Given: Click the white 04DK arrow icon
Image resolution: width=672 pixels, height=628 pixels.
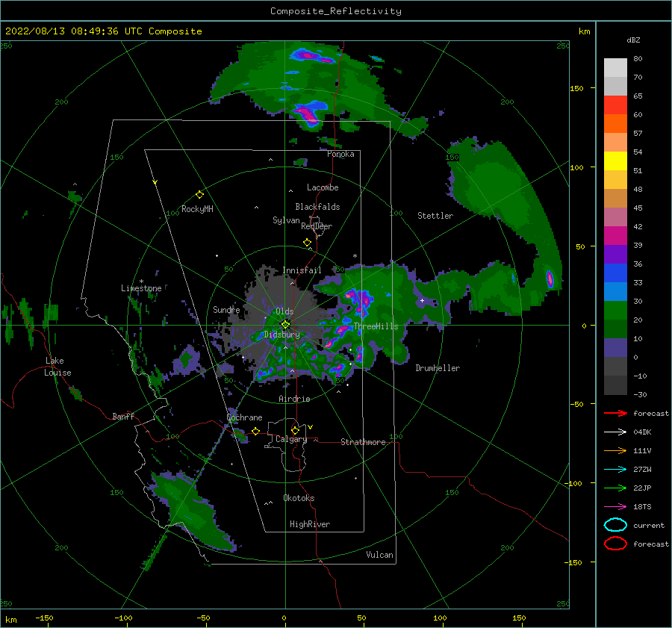Looking at the screenshot, I should pos(615,432).
